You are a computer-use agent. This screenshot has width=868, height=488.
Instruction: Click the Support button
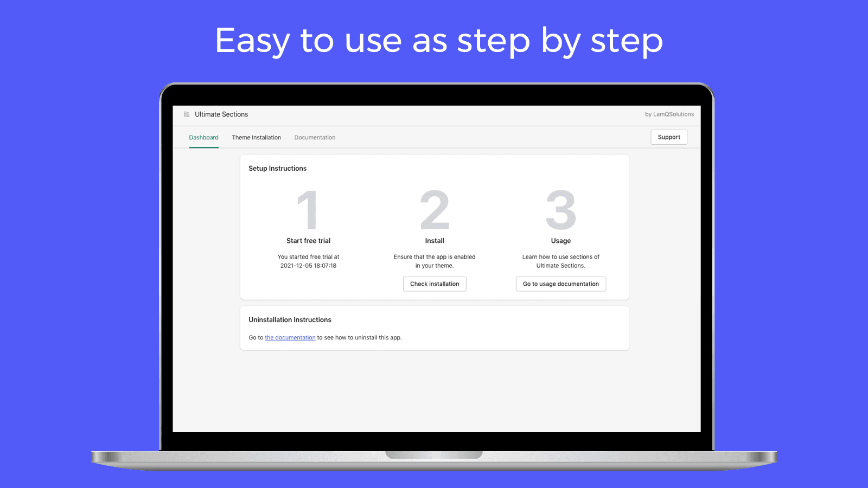point(668,137)
